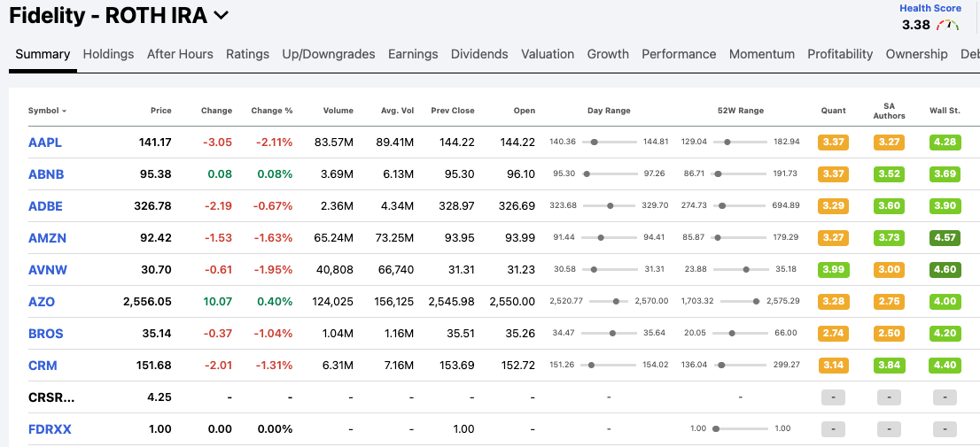Click BROS open value 35.26
980x447 pixels.
tap(521, 334)
